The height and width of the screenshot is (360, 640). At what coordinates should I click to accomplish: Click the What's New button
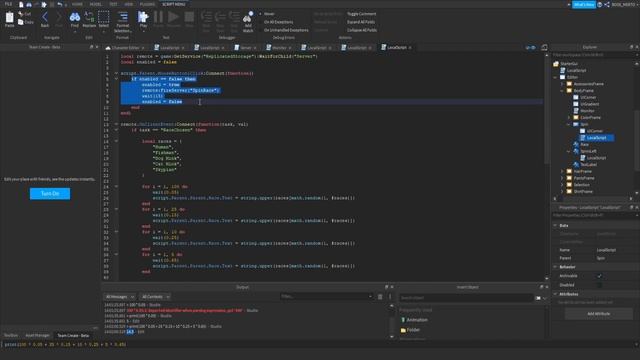pyautogui.click(x=584, y=4)
